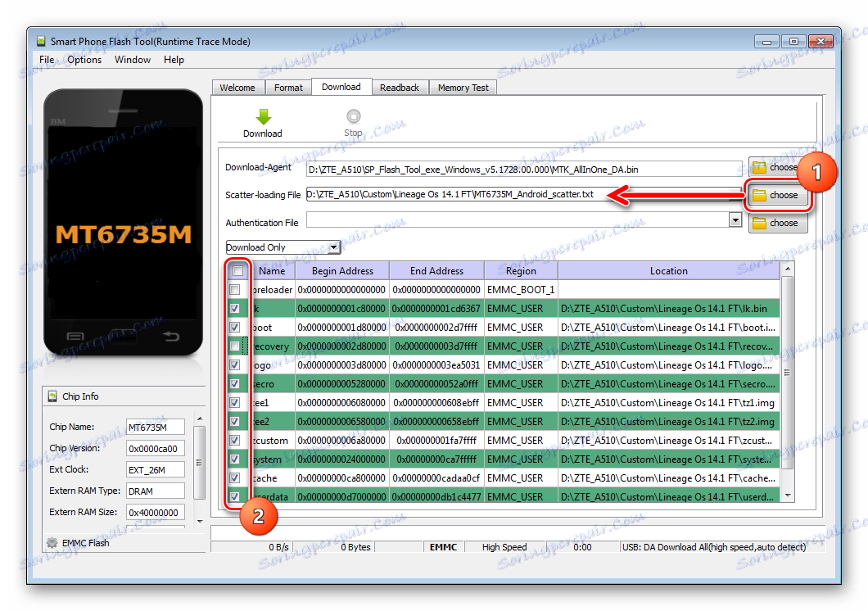Open the File menu

(x=47, y=60)
